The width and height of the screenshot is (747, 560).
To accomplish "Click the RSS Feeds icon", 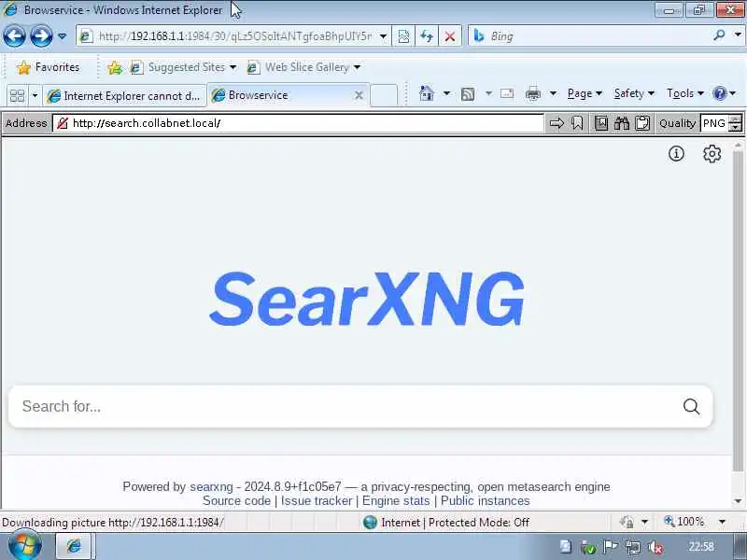I will pyautogui.click(x=468, y=94).
